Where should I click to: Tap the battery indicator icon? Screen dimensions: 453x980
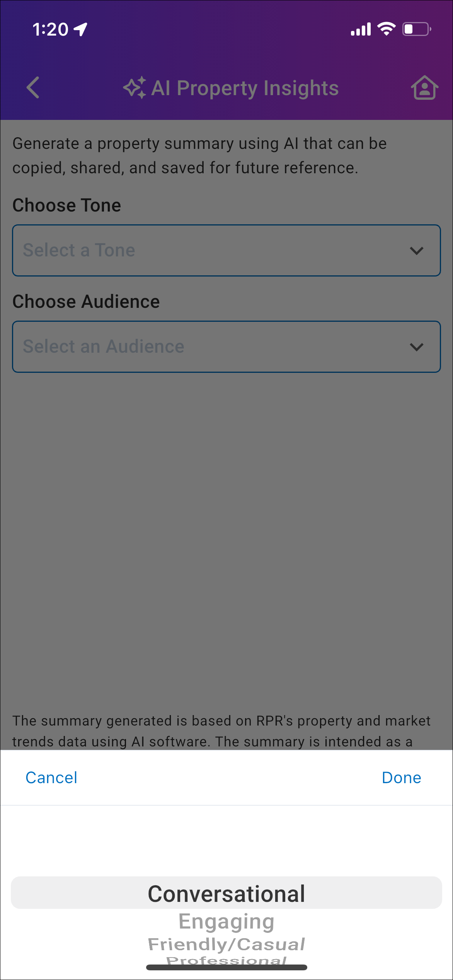(x=417, y=29)
